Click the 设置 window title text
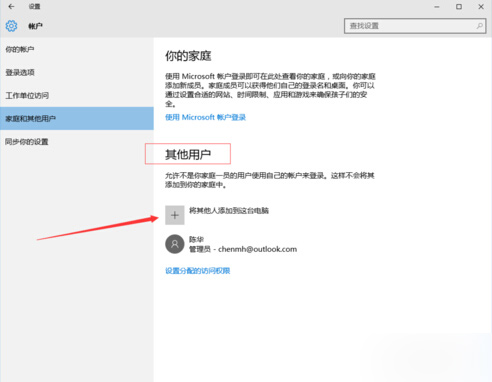Image resolution: width=492 pixels, height=382 pixels. pyautogui.click(x=34, y=6)
